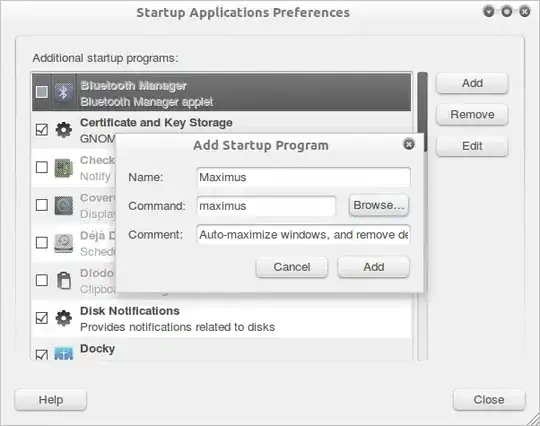Screen dimensions: 540x426
Task: Click the Disk Notifications gear icon
Action: click(64, 318)
